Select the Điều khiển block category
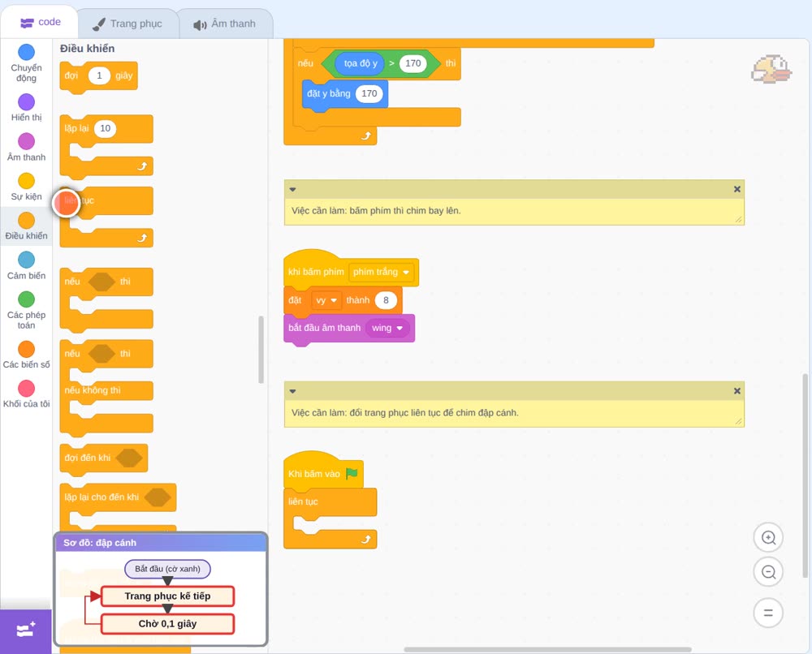 [26, 226]
